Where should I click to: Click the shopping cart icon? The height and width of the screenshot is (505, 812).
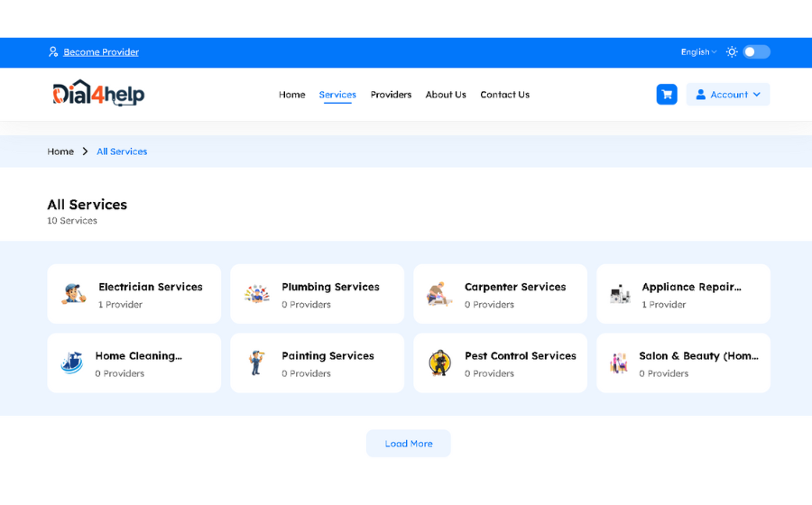pos(667,95)
